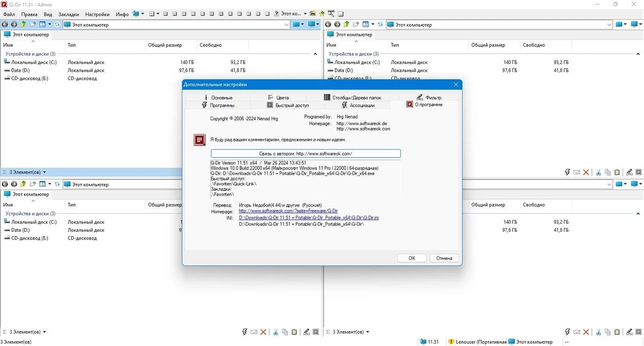The image size is (644, 346).
Task: Click mail icon in bottom-left pane status bar
Action: tap(254, 332)
